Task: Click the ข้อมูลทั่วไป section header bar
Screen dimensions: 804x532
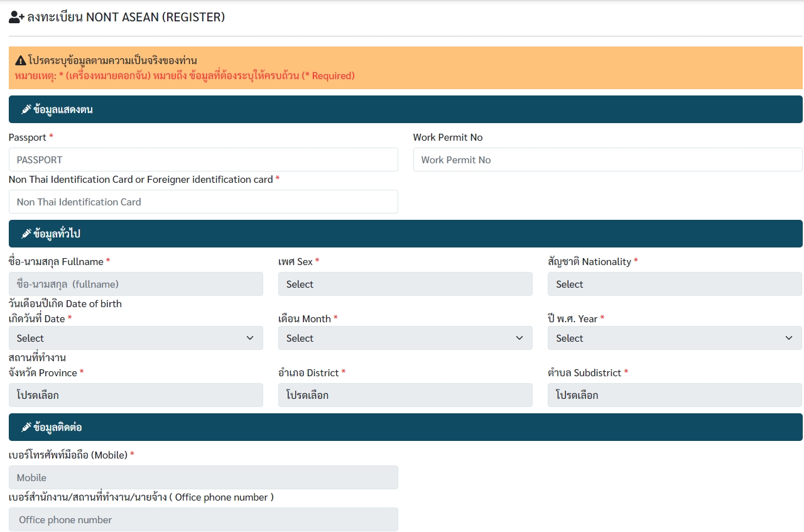Action: point(405,234)
